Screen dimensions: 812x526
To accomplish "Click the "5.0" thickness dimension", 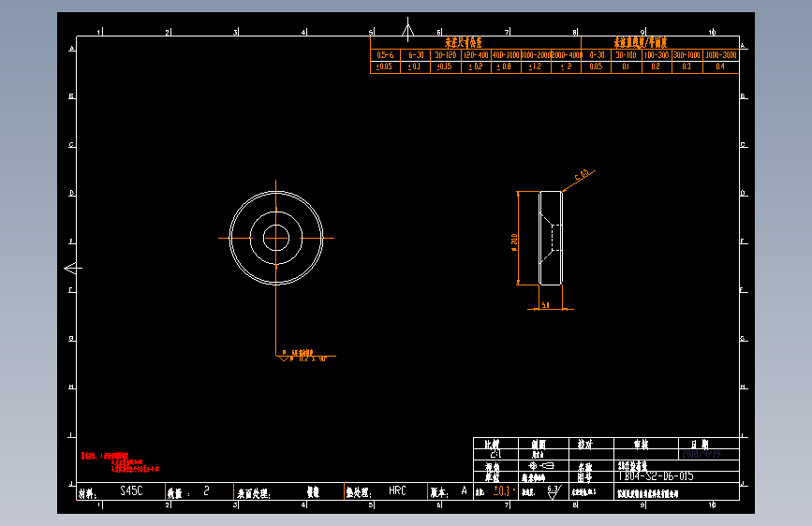I will tap(545, 305).
